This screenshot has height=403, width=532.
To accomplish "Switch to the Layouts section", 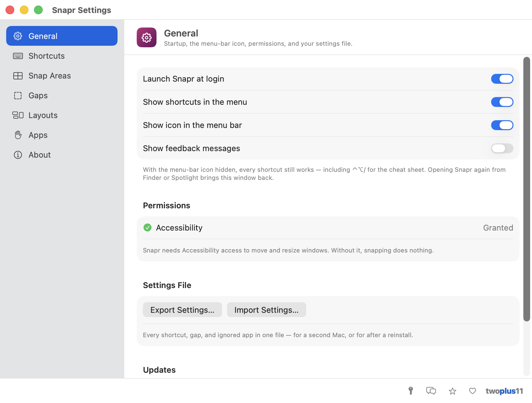I will (62, 115).
